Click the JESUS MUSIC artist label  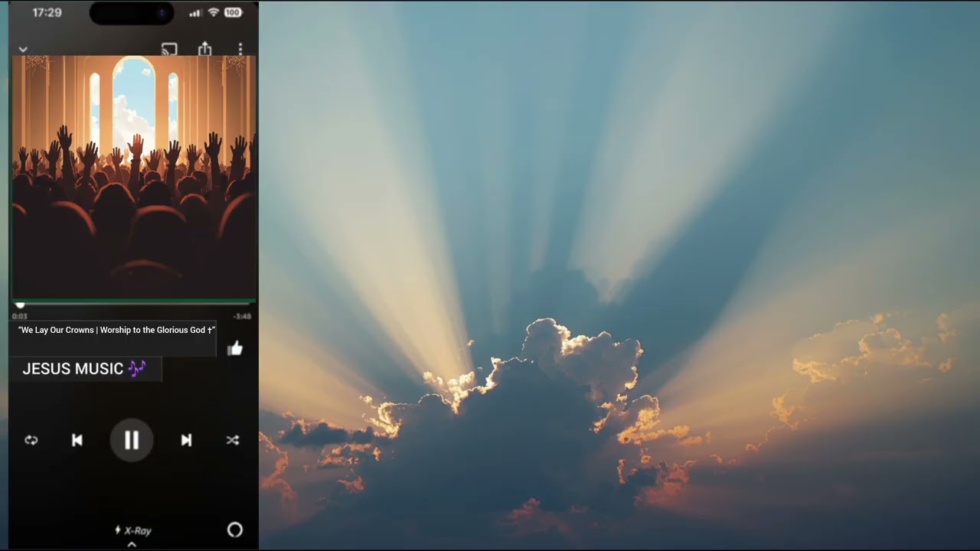click(x=84, y=369)
